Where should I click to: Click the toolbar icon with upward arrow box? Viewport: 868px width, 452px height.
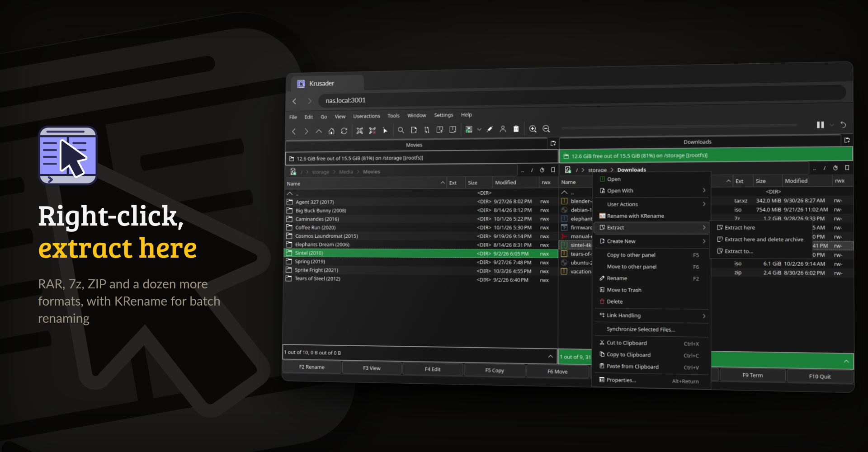tap(439, 130)
